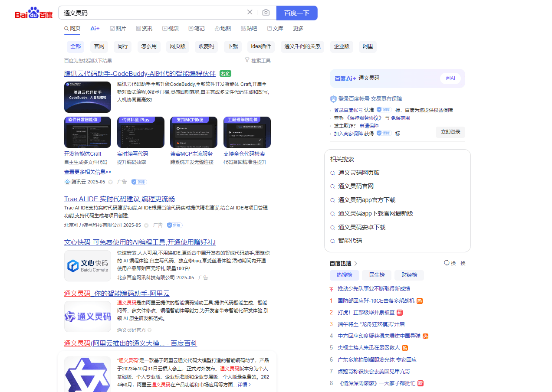Image resolution: width=552 pixels, height=392 pixels.
Task: Switch to the 笔记 tab
Action: (x=197, y=29)
